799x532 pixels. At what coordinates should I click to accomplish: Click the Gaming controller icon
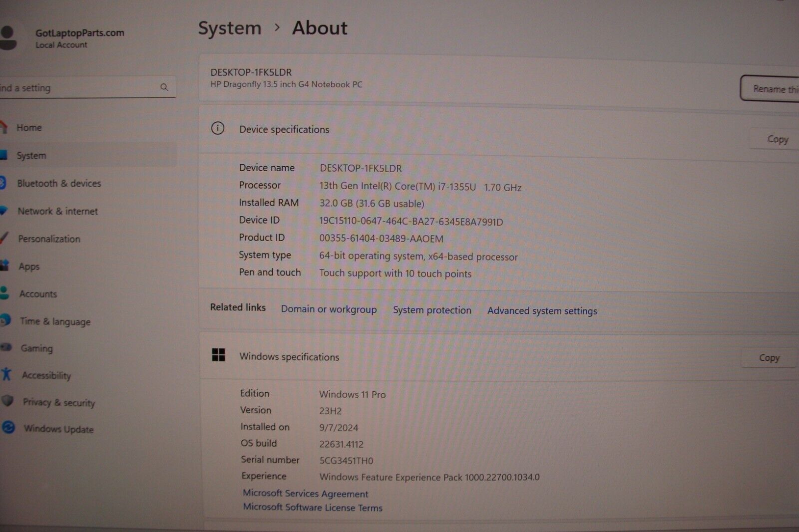coord(6,347)
